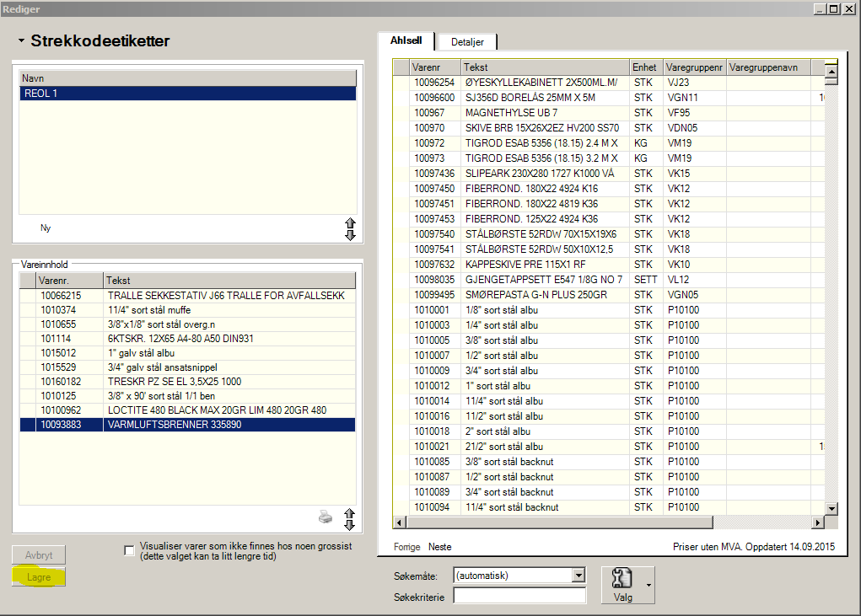Click the Ny link in Navn panel
The height and width of the screenshot is (616, 861).
coord(46,228)
